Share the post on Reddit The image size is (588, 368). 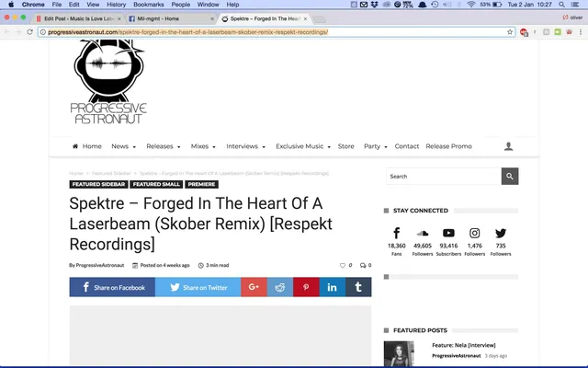[x=279, y=287]
